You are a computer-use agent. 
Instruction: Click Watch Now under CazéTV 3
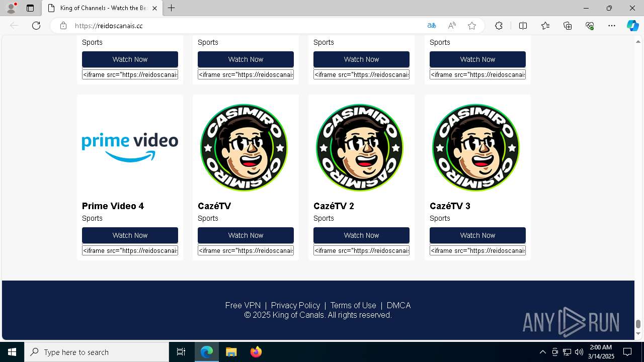477,235
